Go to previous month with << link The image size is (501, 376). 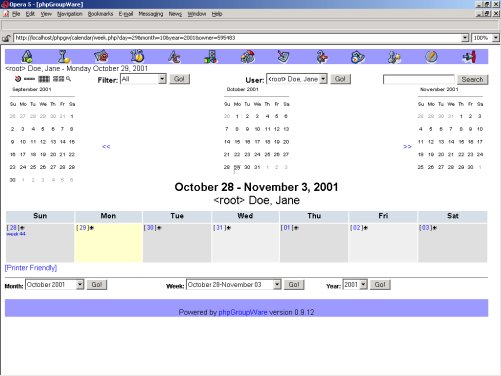[x=106, y=146]
